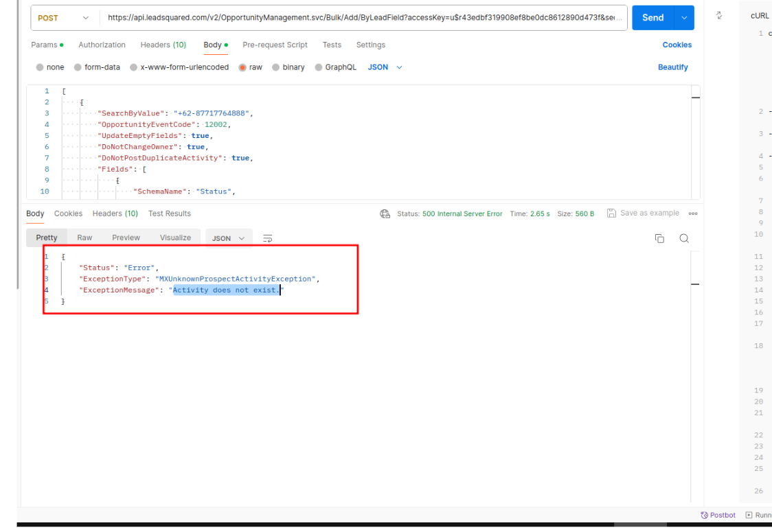Select the none body type radio
The image size is (772, 532).
click(x=40, y=67)
